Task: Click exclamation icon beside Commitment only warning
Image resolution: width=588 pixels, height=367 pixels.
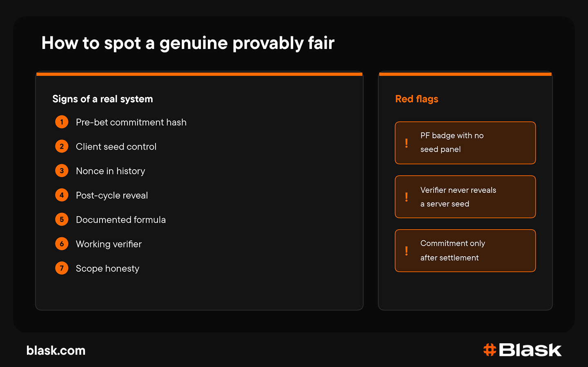Action: click(x=406, y=251)
